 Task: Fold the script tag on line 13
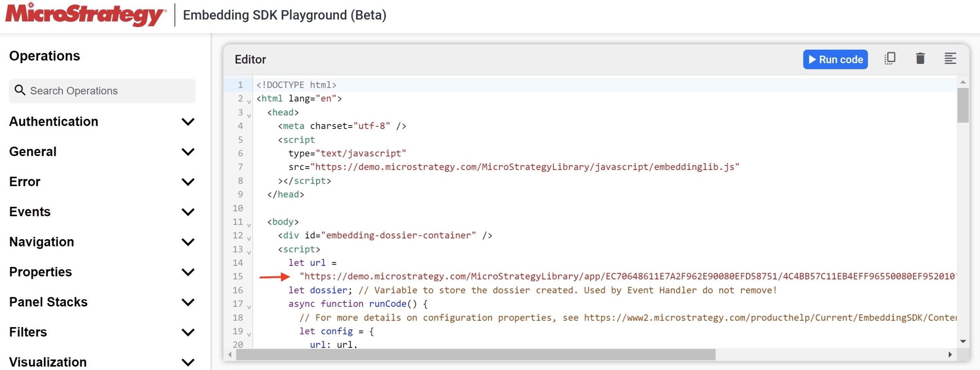pyautogui.click(x=249, y=252)
